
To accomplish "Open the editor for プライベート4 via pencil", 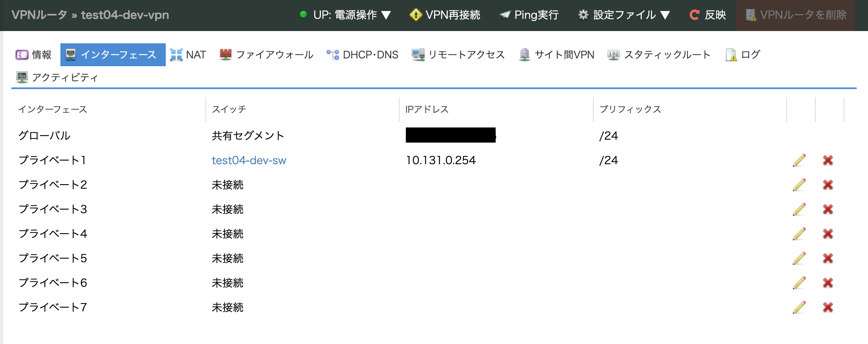I will tap(799, 234).
